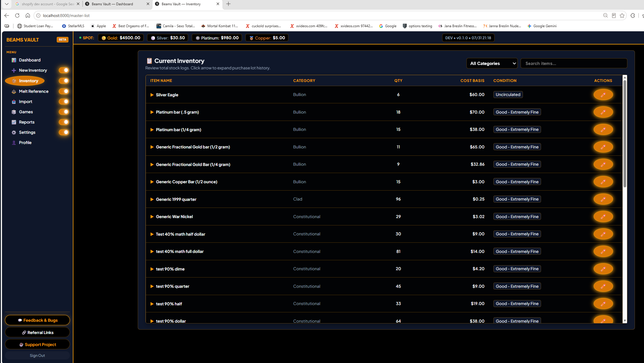Edit the Platinum bar (1/4 gram) row

[603, 129]
